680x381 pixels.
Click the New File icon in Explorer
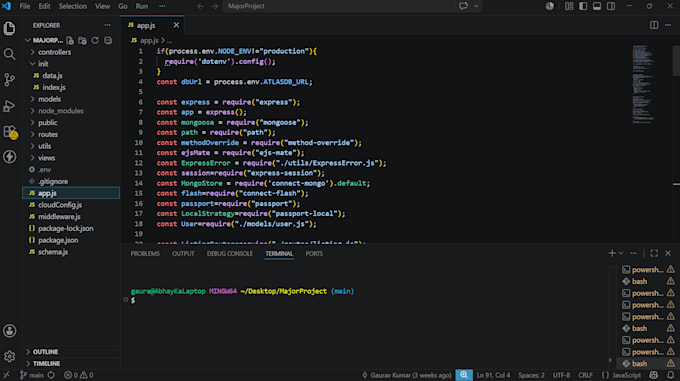point(70,40)
